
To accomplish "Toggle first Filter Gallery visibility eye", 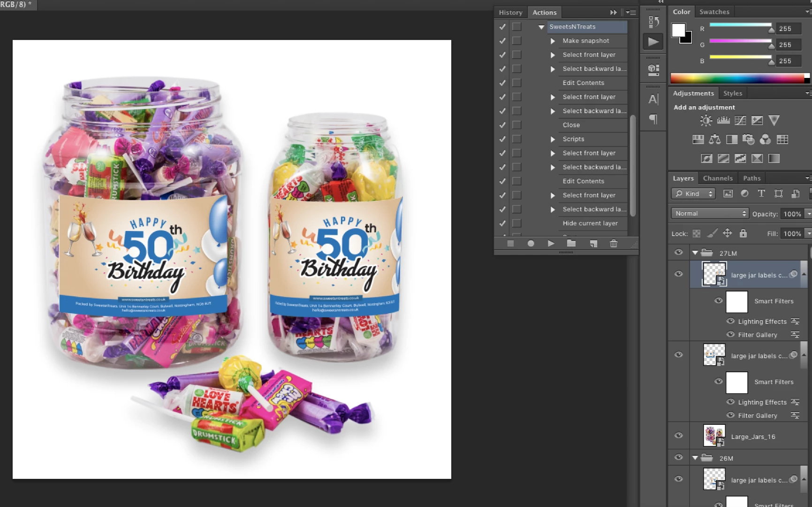I will (730, 335).
